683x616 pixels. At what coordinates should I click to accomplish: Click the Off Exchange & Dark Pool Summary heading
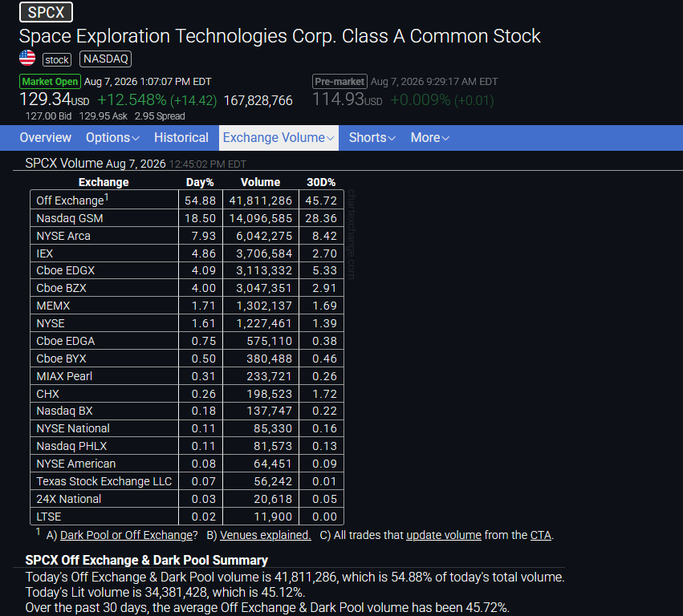(x=146, y=561)
